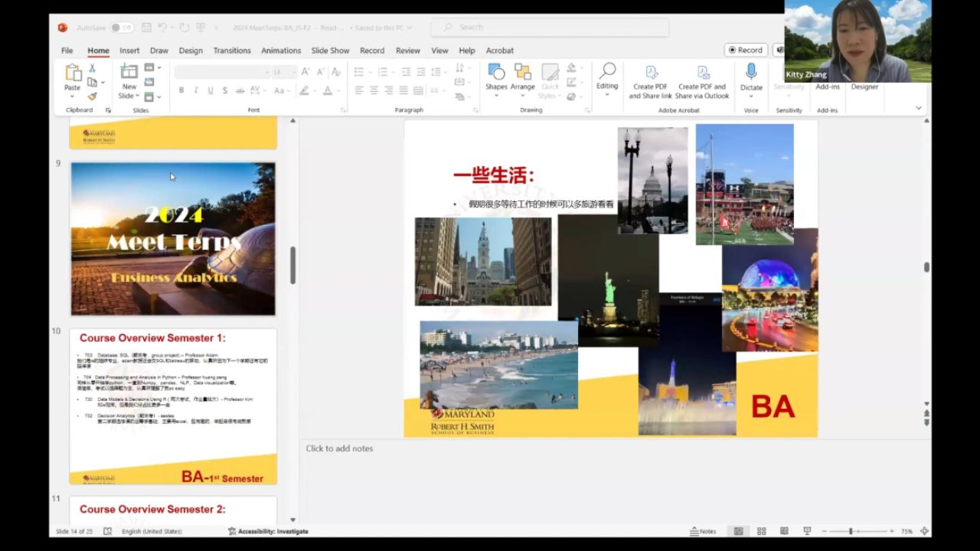The image size is (980, 551).
Task: Click Increase Font Size icon
Action: [305, 71]
